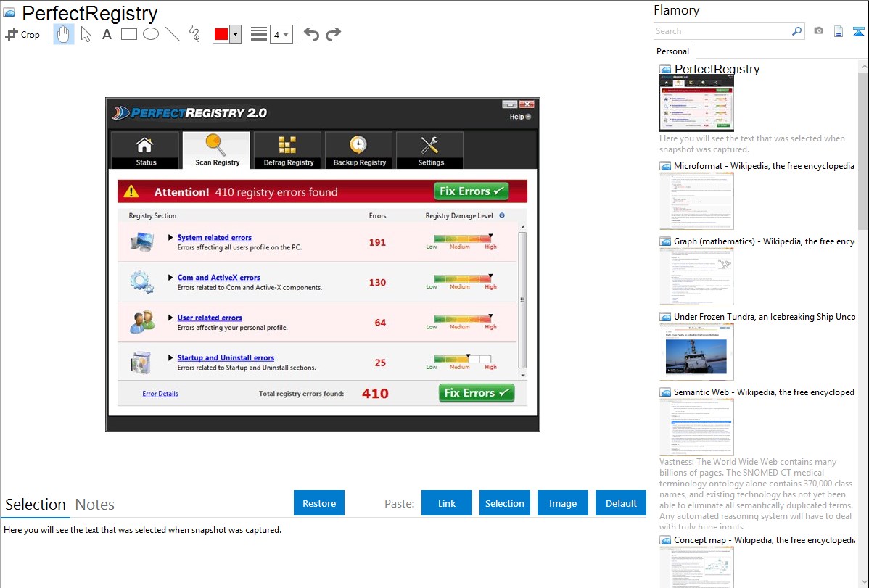
Task: Open the Semantic Web snapshot thumbnail
Action: coord(696,426)
